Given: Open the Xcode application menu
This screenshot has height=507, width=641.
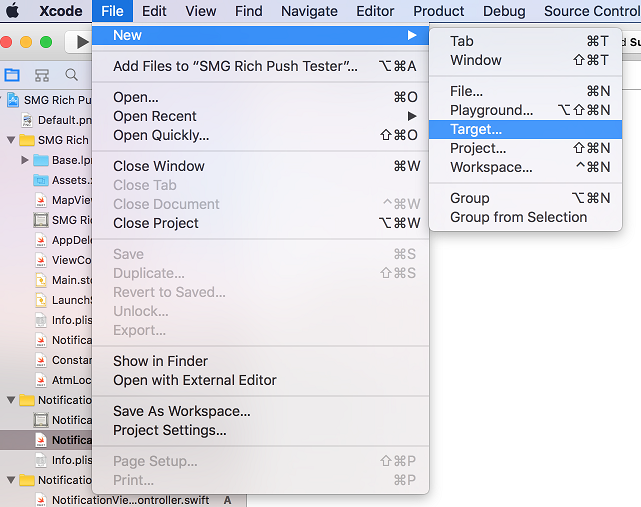Looking at the screenshot, I should point(60,11).
